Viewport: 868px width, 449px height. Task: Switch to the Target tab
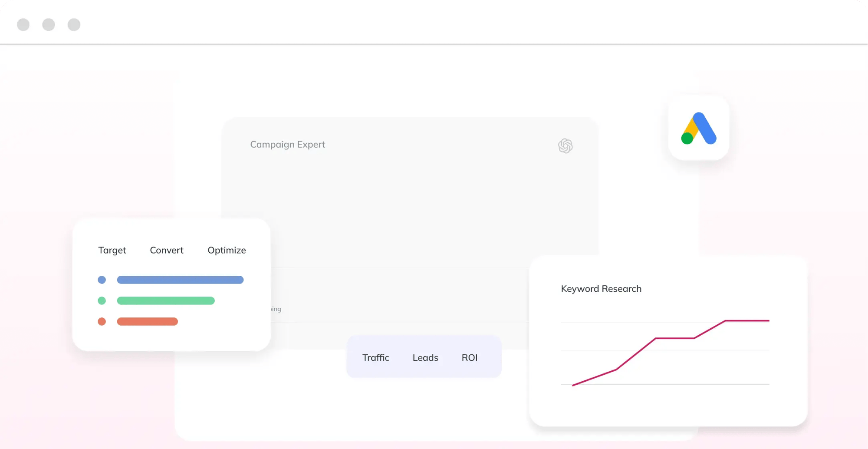coord(112,250)
